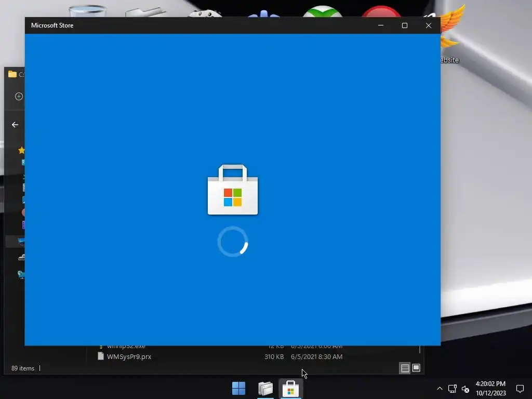Show hidden system tray icons

coord(440,389)
